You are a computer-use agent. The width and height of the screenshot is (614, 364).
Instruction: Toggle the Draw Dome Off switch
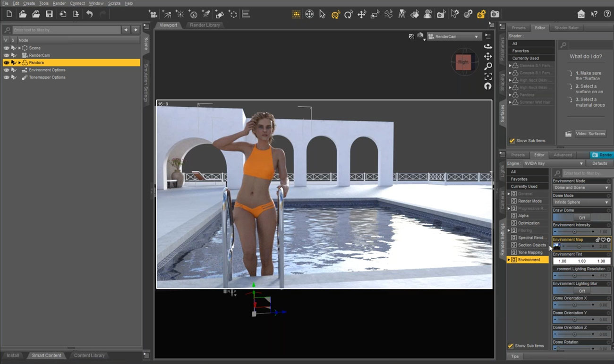(582, 218)
